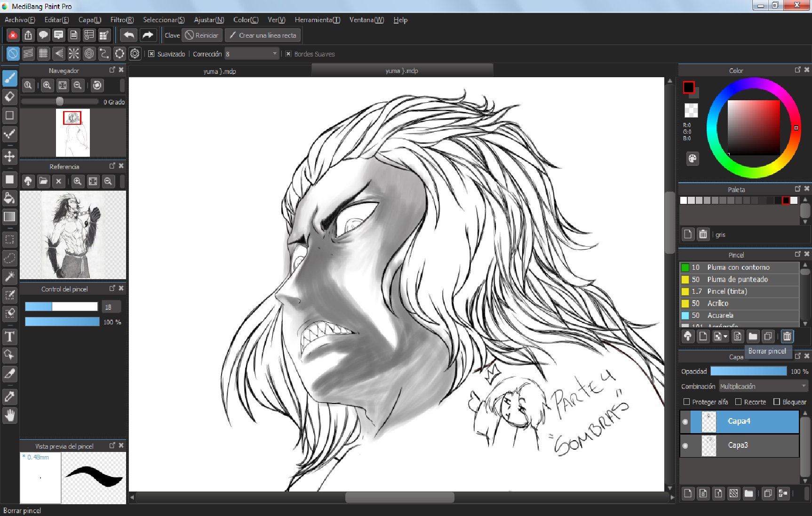Undock the Referencia panel
Image resolution: width=812 pixels, height=516 pixels.
tap(112, 166)
